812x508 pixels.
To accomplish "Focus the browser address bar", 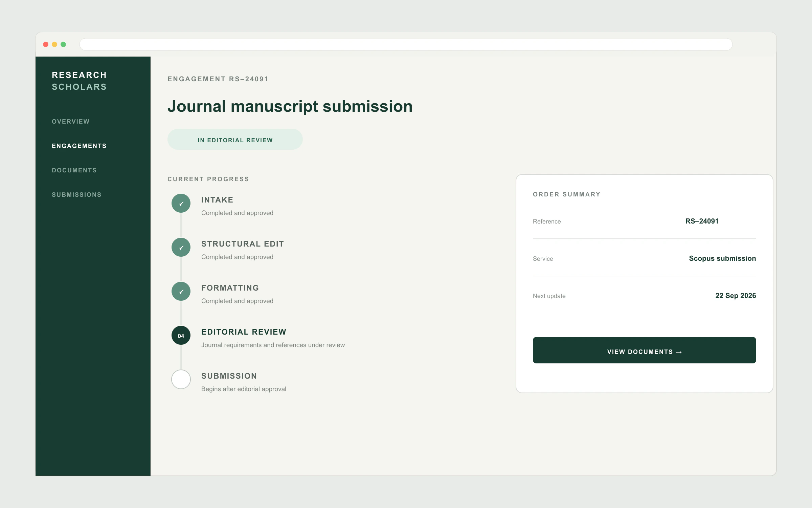I will 406,44.
